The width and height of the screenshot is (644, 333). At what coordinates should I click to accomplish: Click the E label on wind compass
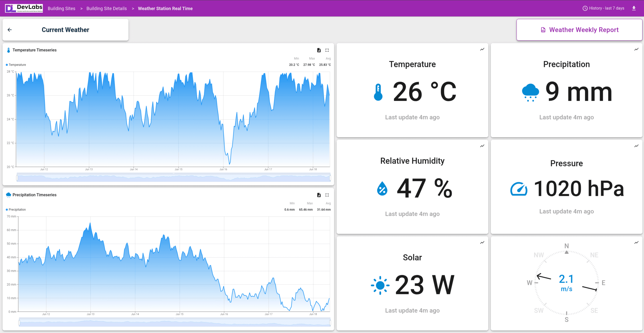tap(603, 283)
